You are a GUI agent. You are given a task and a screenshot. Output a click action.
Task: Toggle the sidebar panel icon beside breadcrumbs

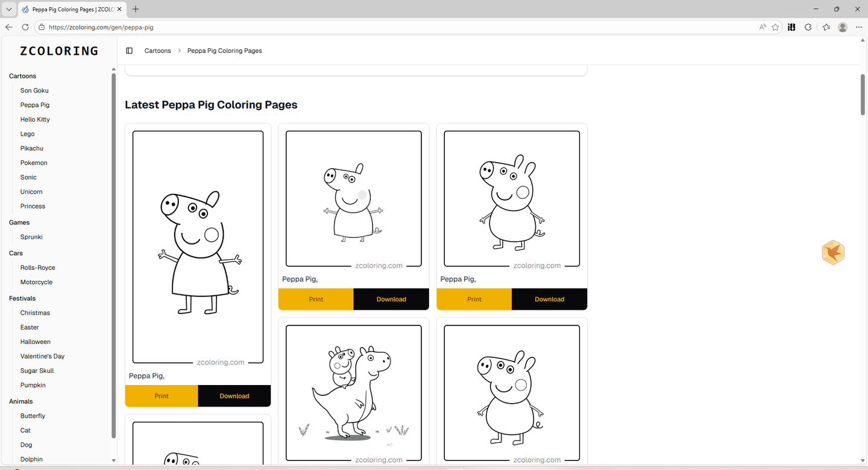click(x=129, y=51)
